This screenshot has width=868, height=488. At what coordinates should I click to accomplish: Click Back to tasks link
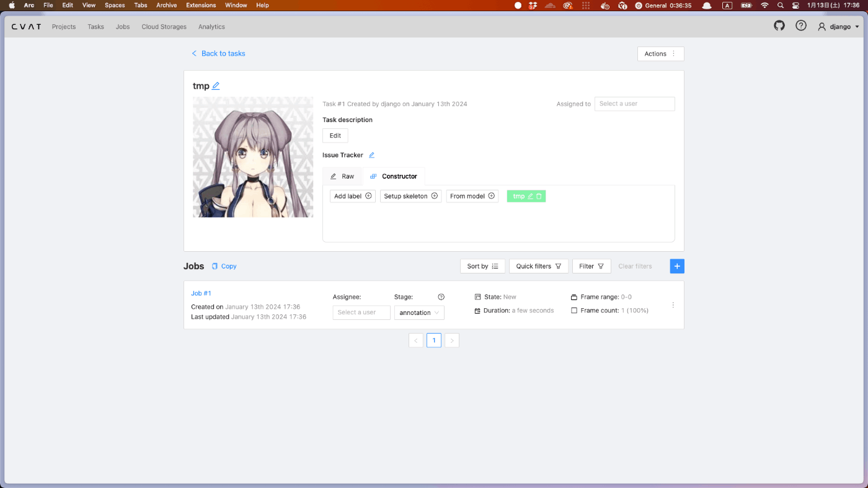click(218, 53)
